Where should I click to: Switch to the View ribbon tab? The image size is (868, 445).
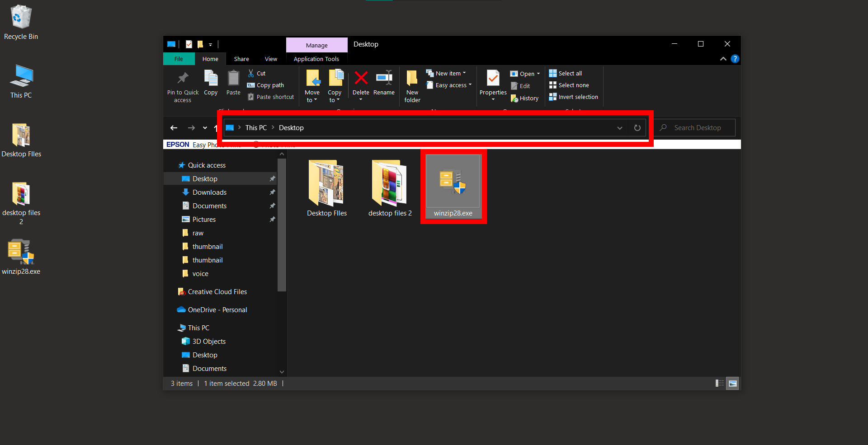(270, 59)
